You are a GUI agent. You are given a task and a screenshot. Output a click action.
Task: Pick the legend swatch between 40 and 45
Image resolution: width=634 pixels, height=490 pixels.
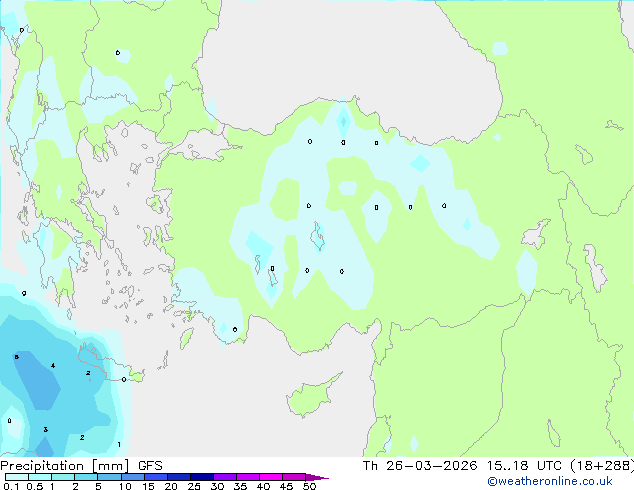[271, 477]
